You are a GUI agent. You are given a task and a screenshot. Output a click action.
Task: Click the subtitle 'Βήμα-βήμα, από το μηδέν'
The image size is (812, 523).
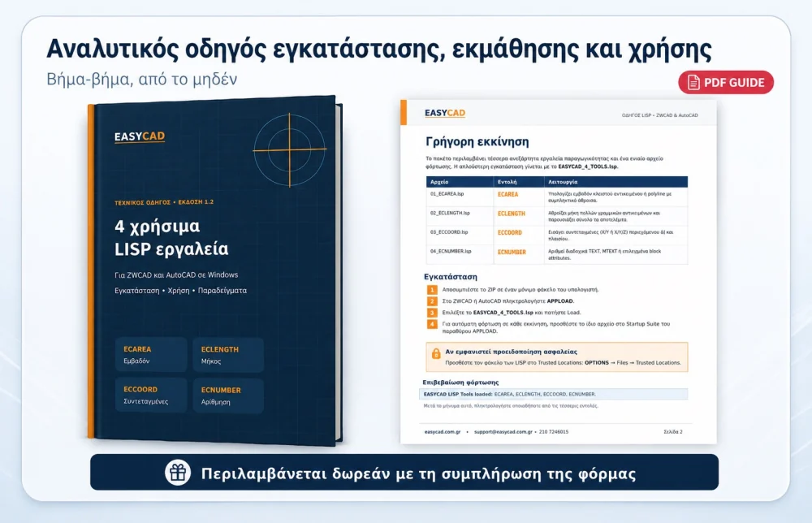[142, 80]
